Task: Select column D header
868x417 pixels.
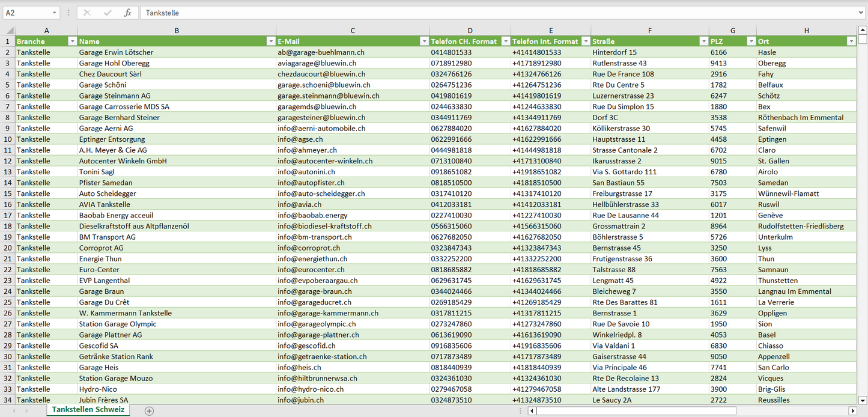Action: pos(470,31)
